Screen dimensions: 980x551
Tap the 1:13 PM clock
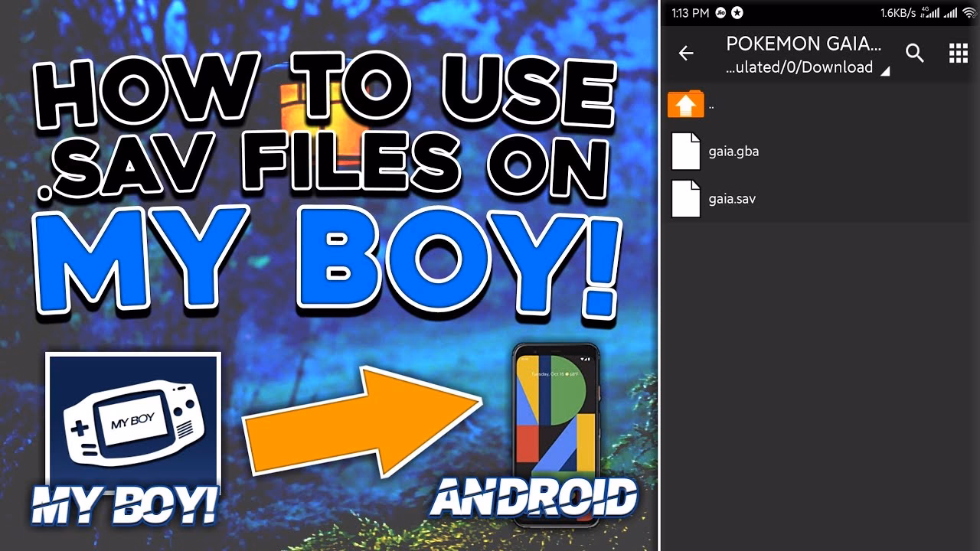[x=691, y=12]
